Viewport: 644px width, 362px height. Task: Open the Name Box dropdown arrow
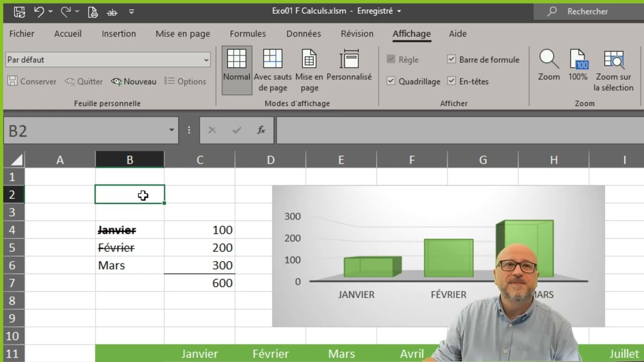[x=172, y=130]
